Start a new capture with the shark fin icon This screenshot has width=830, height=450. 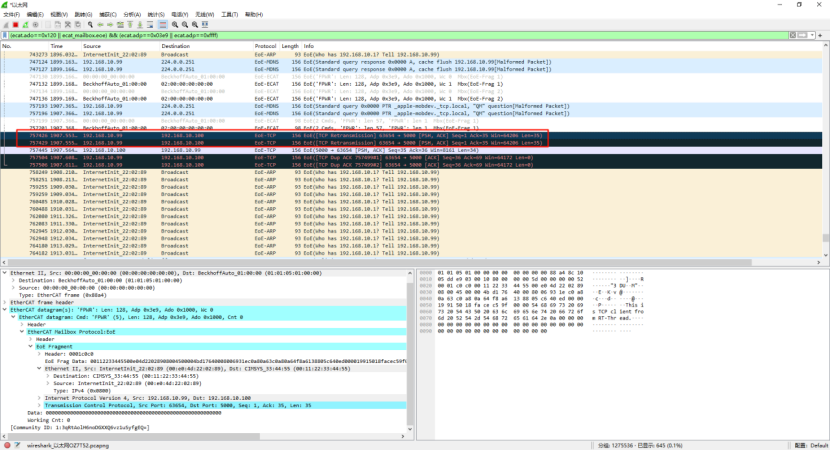pos(6,24)
